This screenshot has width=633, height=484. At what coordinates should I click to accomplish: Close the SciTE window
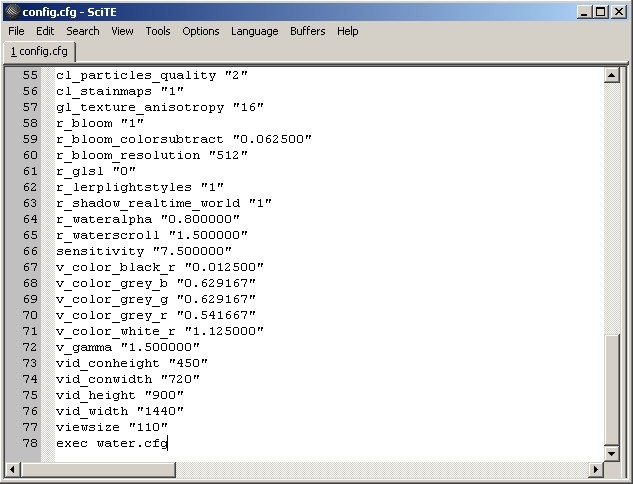pyautogui.click(x=619, y=11)
